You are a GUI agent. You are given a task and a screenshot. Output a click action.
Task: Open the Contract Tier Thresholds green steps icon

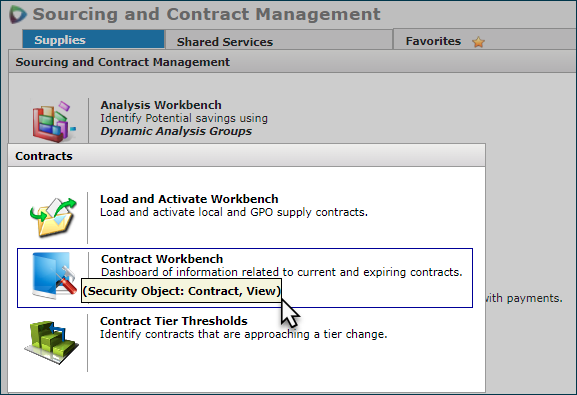(52, 342)
